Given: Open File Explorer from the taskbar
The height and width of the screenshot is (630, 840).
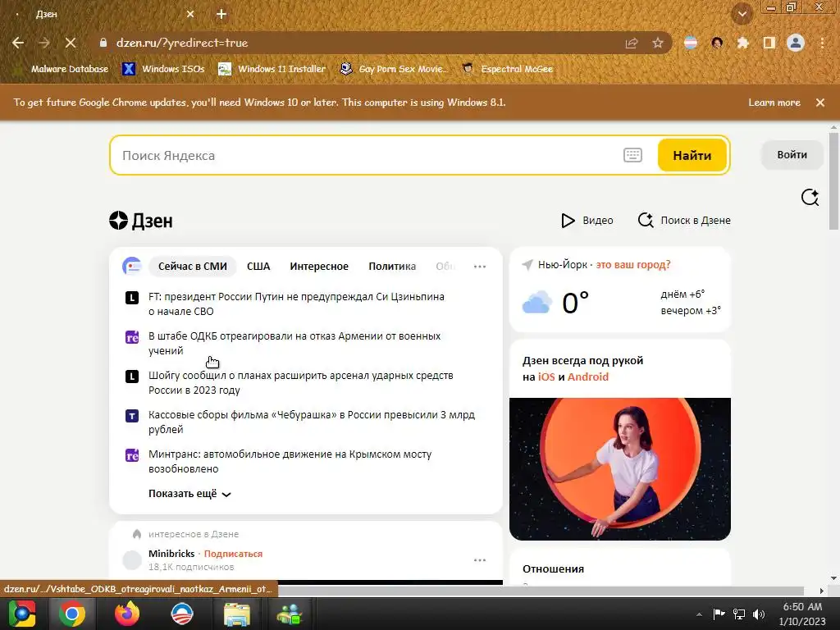Looking at the screenshot, I should tap(236, 614).
